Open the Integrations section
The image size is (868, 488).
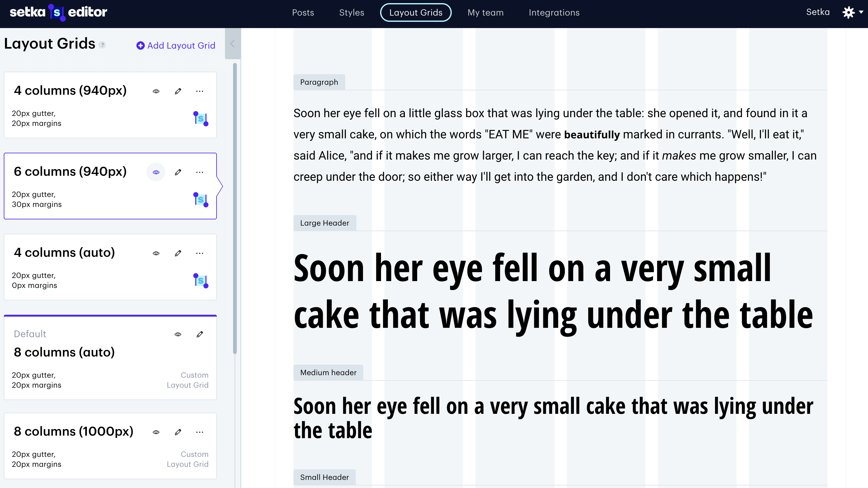coord(554,12)
